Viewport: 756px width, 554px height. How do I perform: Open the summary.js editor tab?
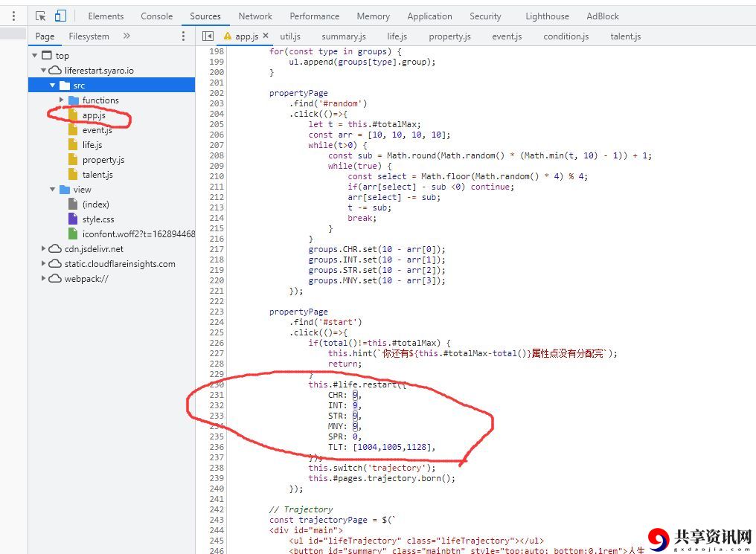[x=344, y=36]
